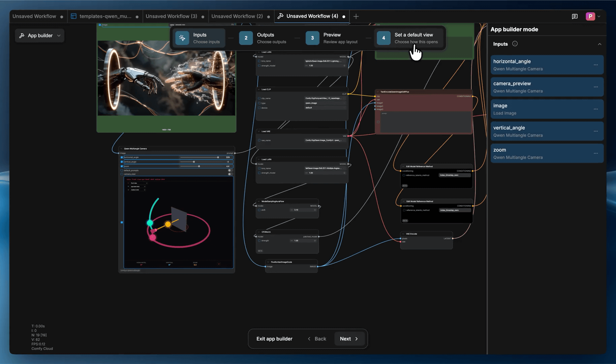616x364 pixels.
Task: Click the App builder lightning icon
Action: 22,35
